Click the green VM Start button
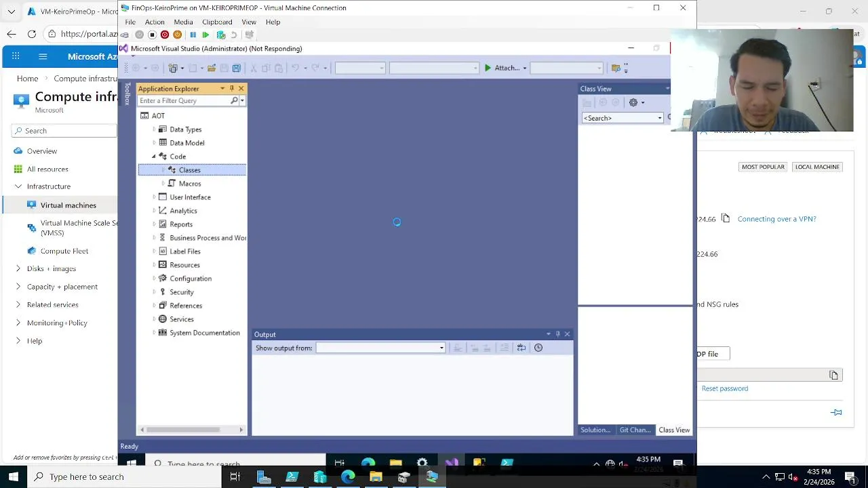The height and width of the screenshot is (488, 868). [x=205, y=35]
